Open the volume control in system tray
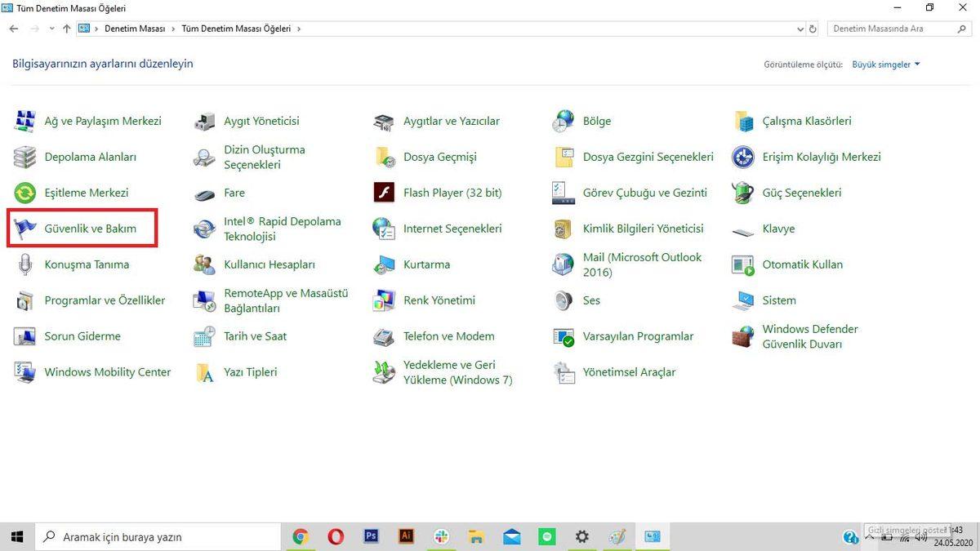This screenshot has width=980, height=551. coord(921,536)
